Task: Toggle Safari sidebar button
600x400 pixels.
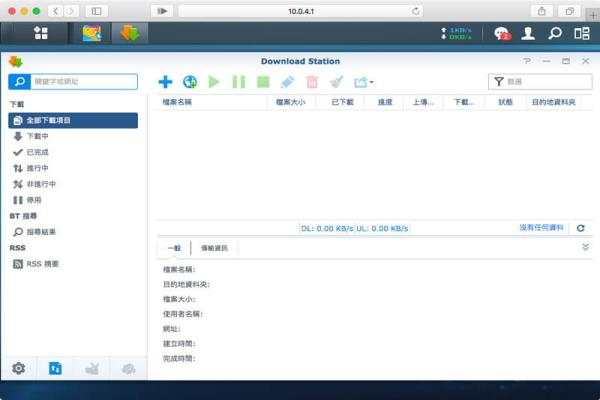Action: point(96,11)
